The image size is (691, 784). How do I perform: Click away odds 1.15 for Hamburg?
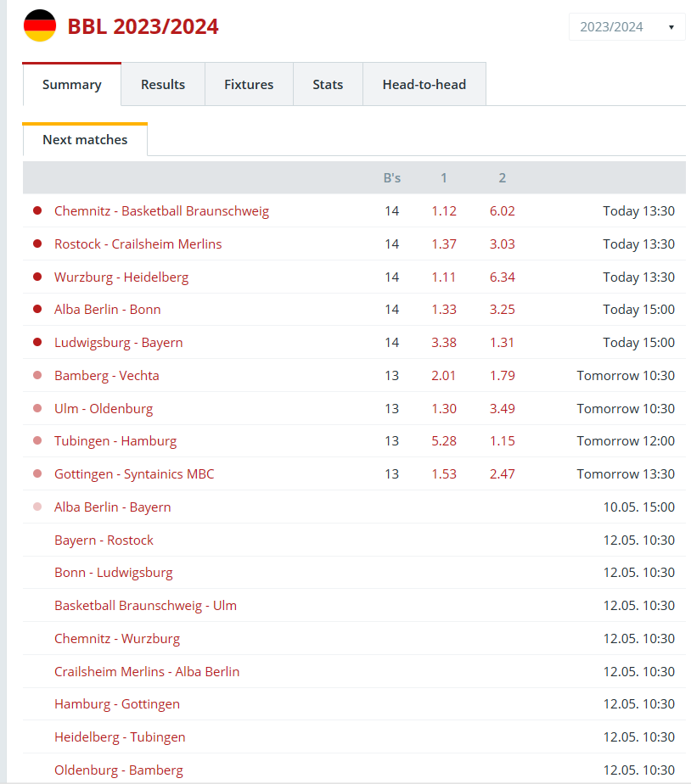[502, 441]
